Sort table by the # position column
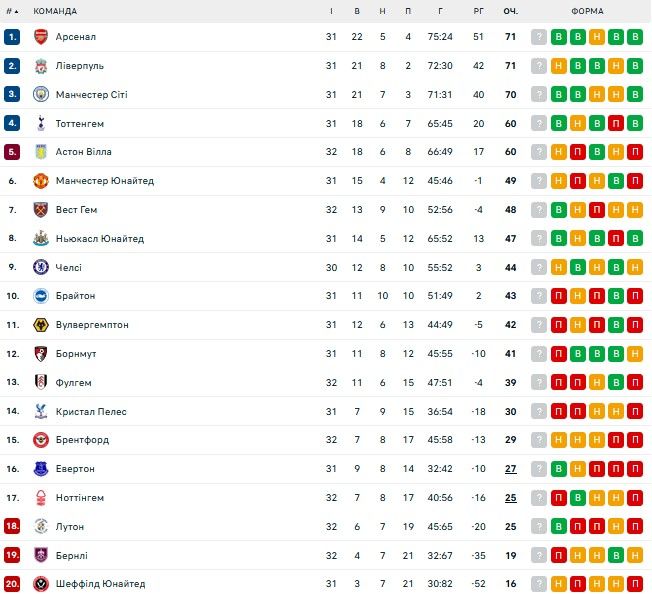 12,11
